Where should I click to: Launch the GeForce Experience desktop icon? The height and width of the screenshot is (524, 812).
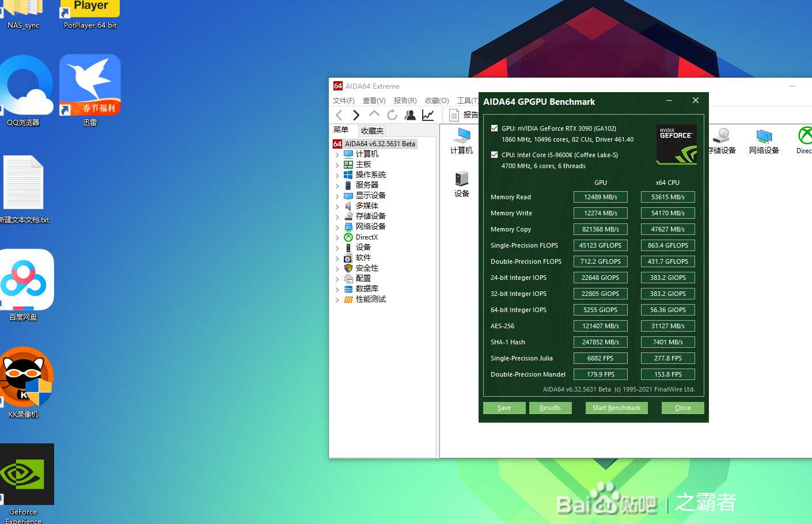pos(24,484)
